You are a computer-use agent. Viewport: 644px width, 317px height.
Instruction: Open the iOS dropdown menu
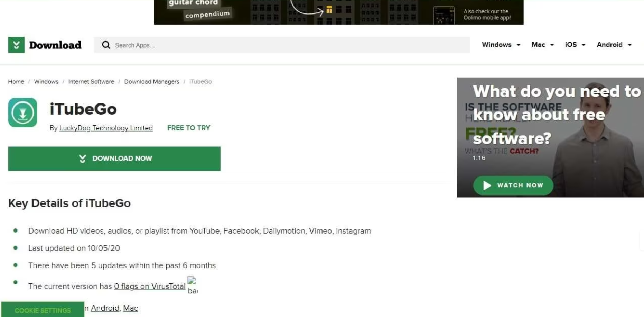click(575, 45)
